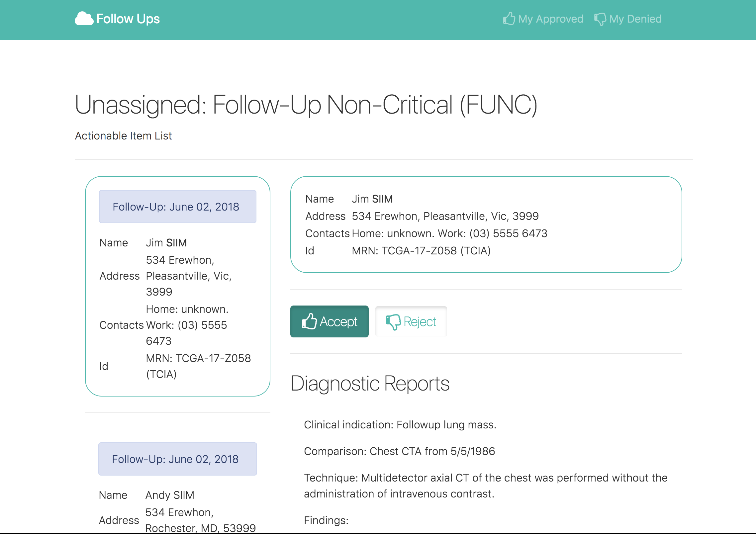The height and width of the screenshot is (534, 756).
Task: Click 'Jim SIIM' name in detail panel
Action: (x=372, y=199)
